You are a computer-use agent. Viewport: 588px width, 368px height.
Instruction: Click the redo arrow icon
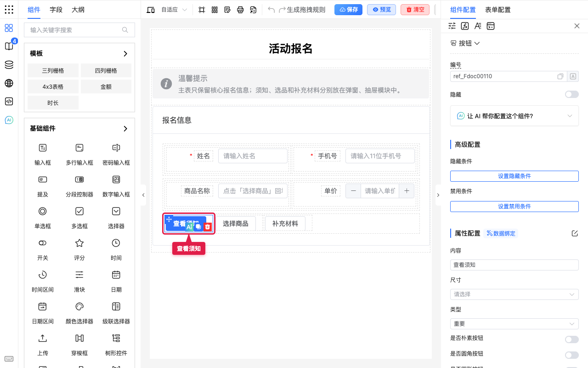click(x=282, y=10)
